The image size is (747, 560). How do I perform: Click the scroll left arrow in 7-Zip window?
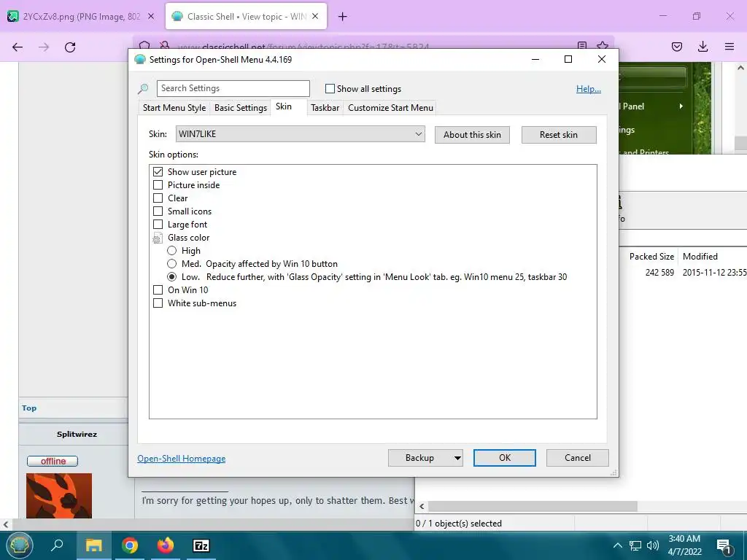422,506
